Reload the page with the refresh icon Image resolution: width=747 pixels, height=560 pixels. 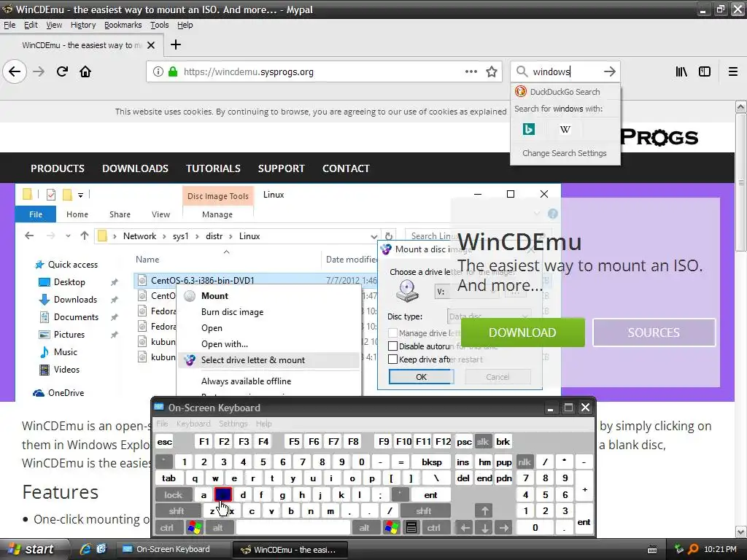(62, 72)
